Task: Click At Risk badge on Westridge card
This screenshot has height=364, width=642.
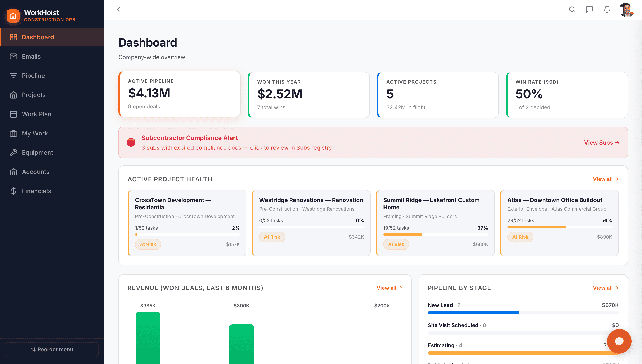Action: [272, 237]
